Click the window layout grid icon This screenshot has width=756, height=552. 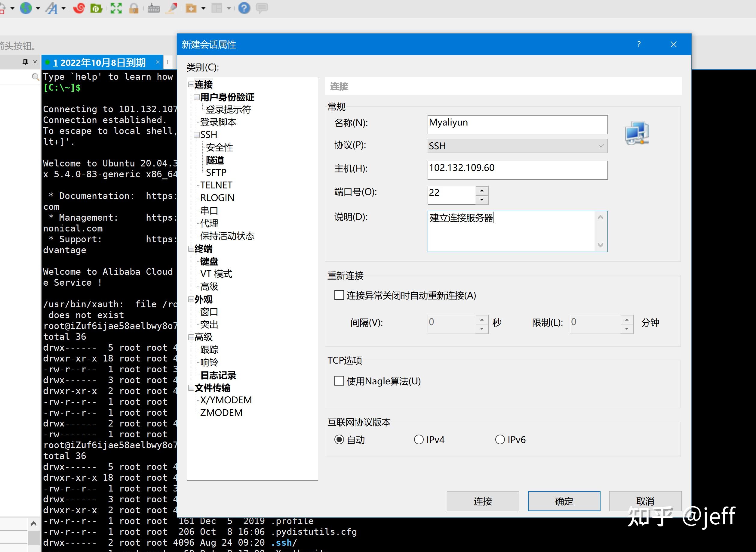tap(217, 8)
